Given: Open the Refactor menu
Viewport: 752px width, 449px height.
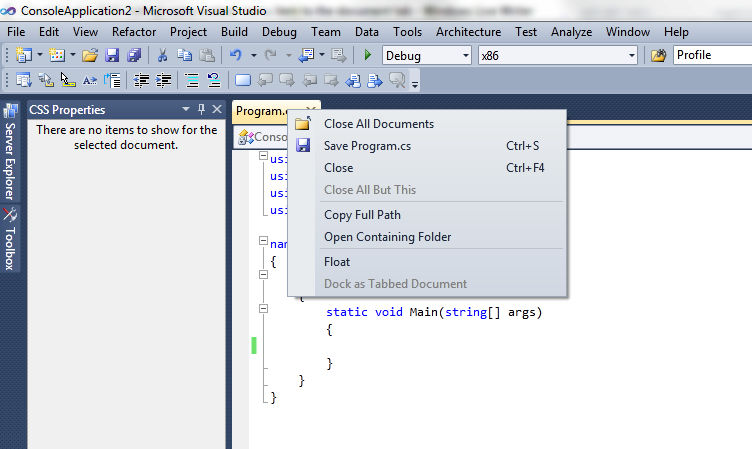Looking at the screenshot, I should (x=134, y=32).
